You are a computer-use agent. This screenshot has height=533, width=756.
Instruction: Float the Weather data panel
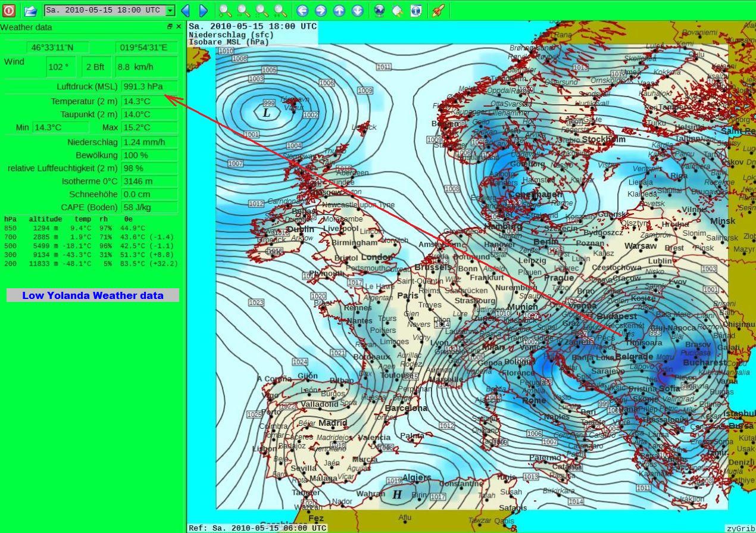(170, 27)
